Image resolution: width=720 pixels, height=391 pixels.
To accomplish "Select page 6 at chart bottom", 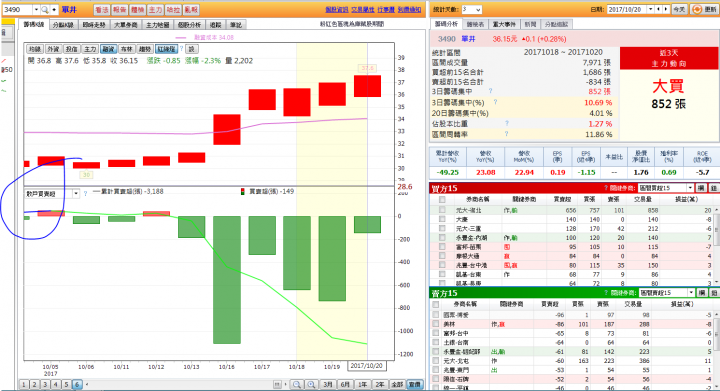I will coord(77,385).
